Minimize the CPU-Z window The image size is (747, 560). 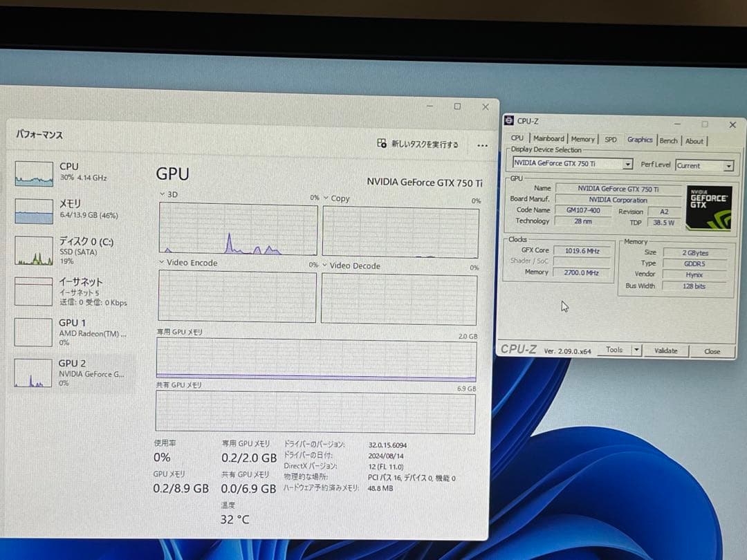(x=677, y=124)
